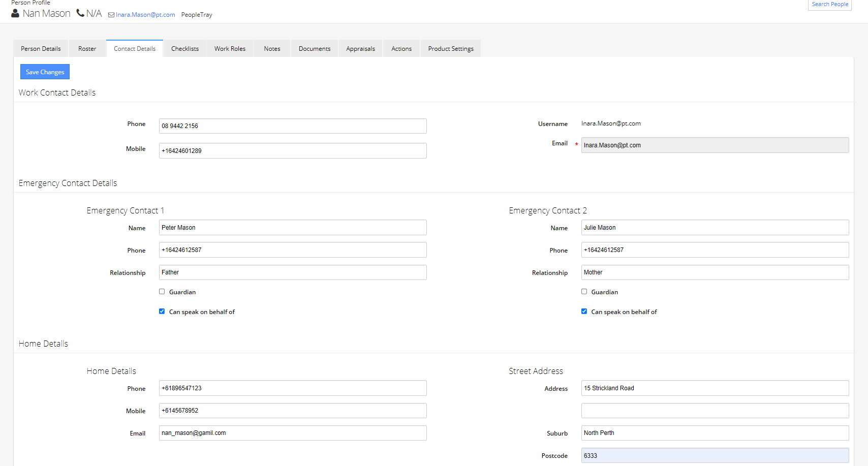The height and width of the screenshot is (466, 868).
Task: Click the person icon beside Nan Mason
Action: [14, 13]
